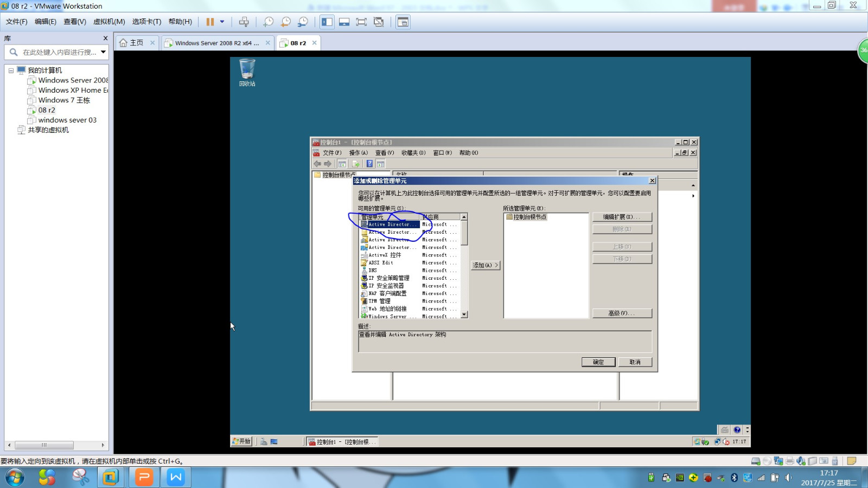Open VMware 选项卡(T) menu
Image resolution: width=868 pixels, height=488 pixels.
146,22
